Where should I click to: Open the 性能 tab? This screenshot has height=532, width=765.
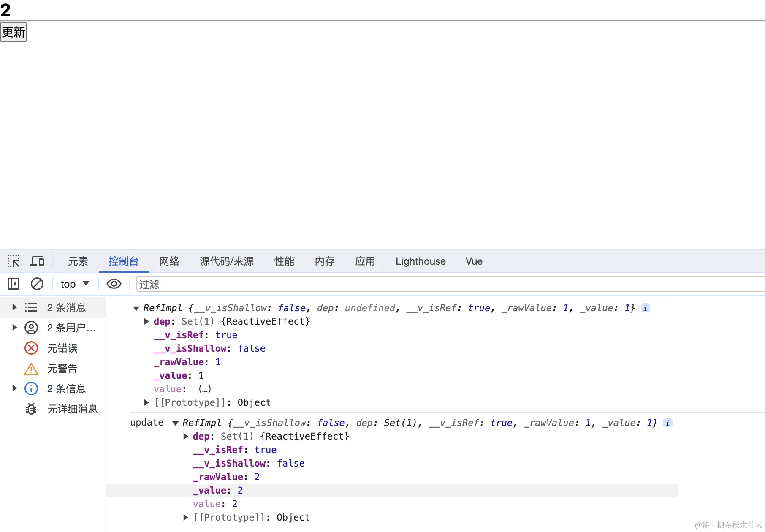pos(284,261)
